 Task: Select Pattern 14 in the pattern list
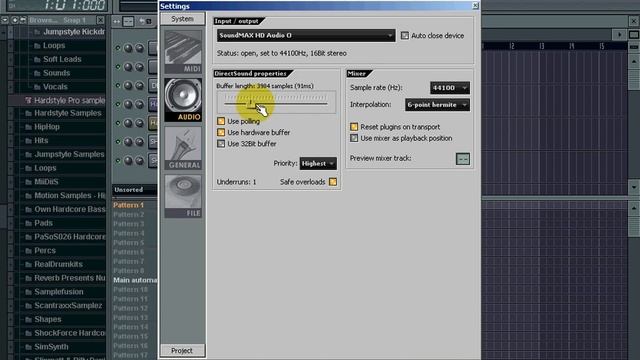point(131,327)
